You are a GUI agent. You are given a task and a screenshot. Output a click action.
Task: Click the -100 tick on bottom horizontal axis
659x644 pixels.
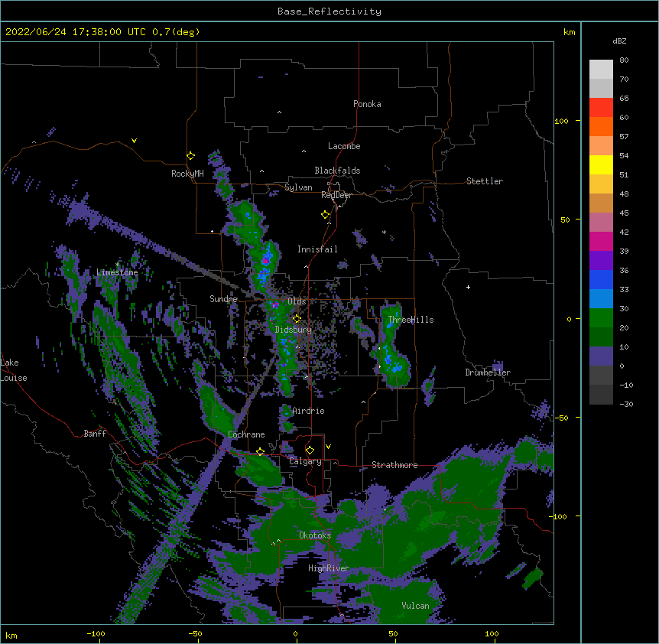click(96, 633)
